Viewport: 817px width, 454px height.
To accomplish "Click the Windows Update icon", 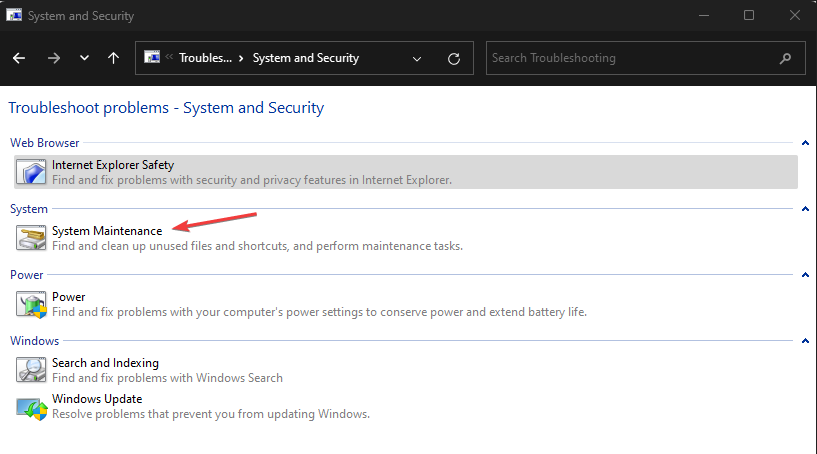I will pyautogui.click(x=31, y=408).
